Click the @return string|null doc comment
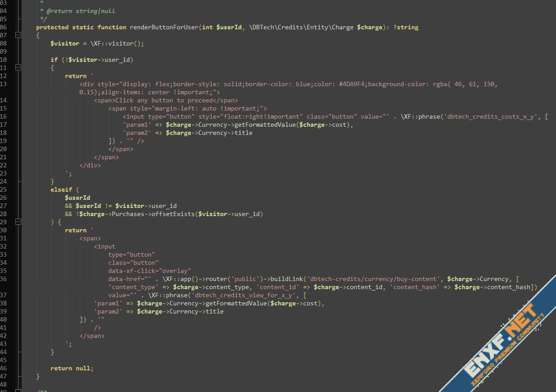The width and height of the screenshot is (556, 392). tap(81, 11)
